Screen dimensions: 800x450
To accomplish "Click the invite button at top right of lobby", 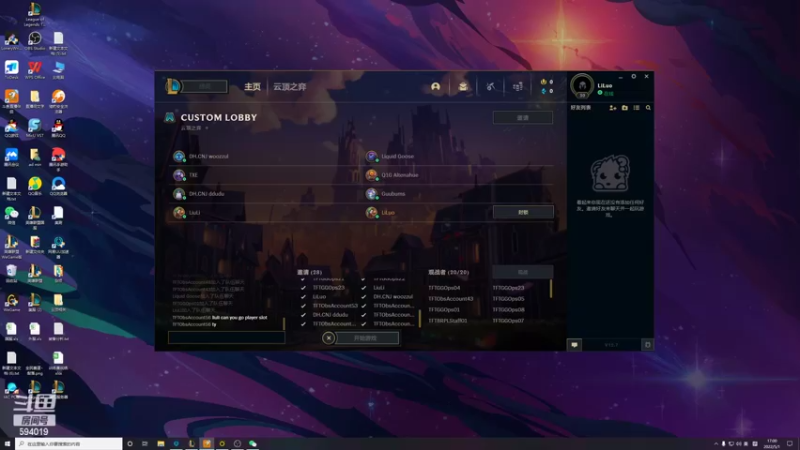I will [x=522, y=118].
